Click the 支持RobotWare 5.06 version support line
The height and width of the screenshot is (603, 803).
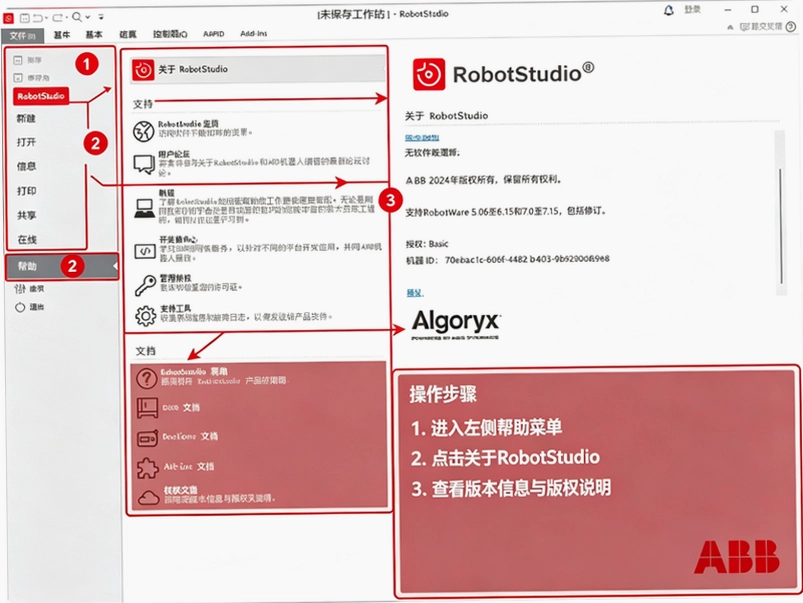pos(505,212)
